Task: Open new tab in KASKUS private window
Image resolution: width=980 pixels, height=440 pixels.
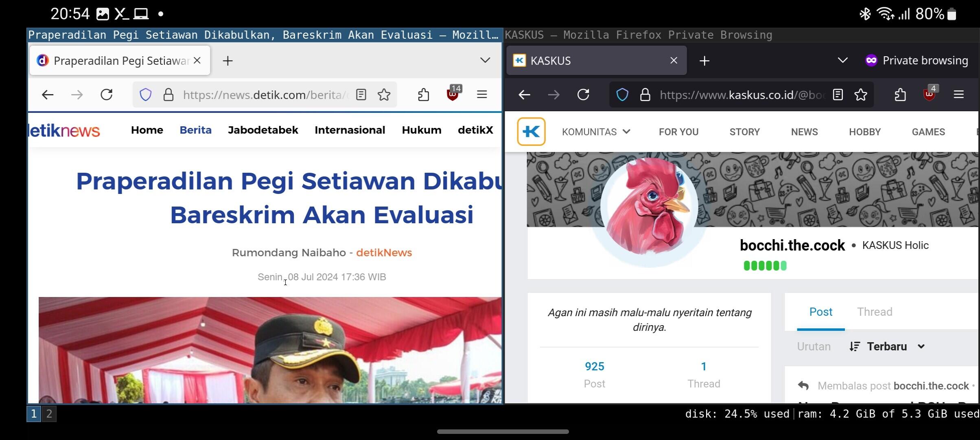Action: coord(704,61)
